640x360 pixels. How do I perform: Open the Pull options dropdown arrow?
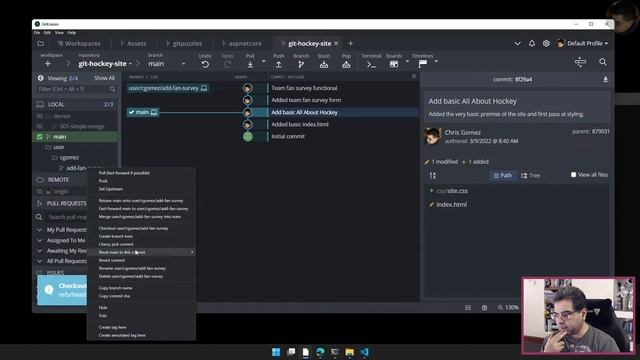(263, 61)
